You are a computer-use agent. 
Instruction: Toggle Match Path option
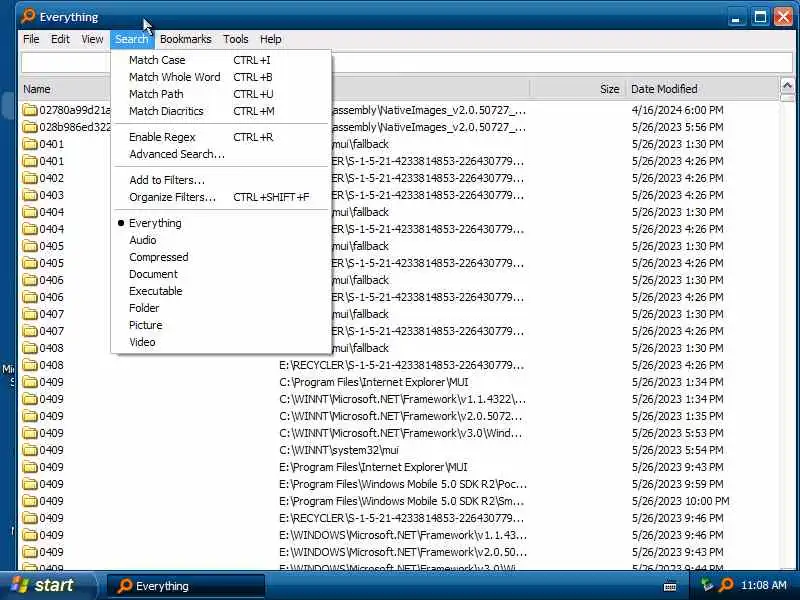tap(221, 94)
